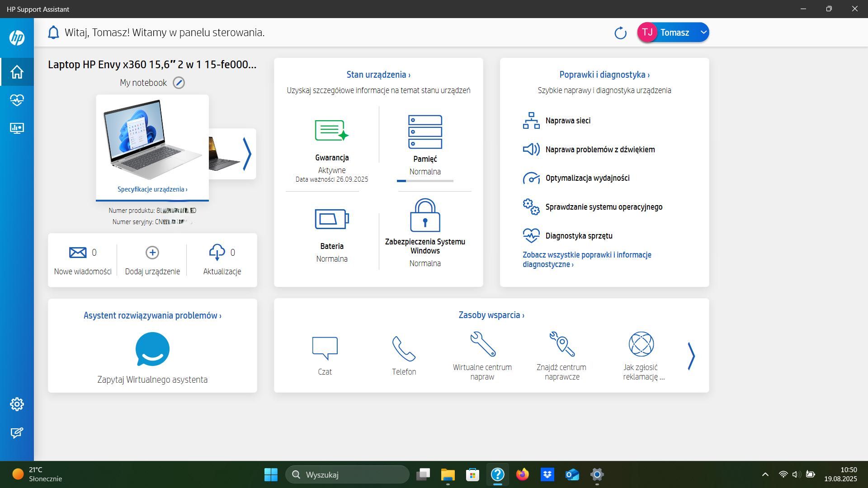Open the Windows Start button
Screen dimensions: 868x488
click(x=271, y=474)
